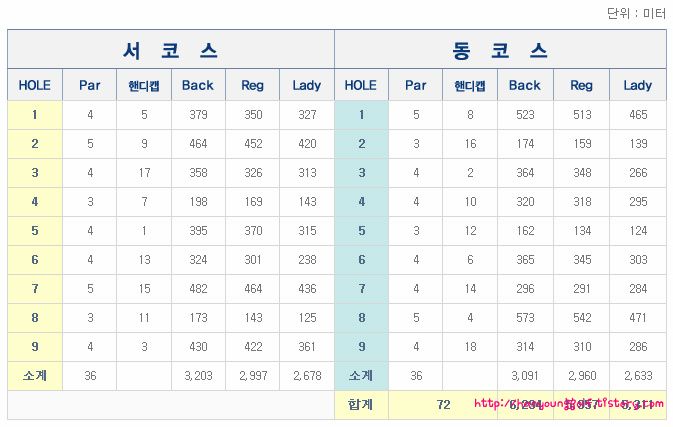Click the 379 Back distance cell
Image resolution: width=673 pixels, height=427 pixels.
click(x=198, y=115)
